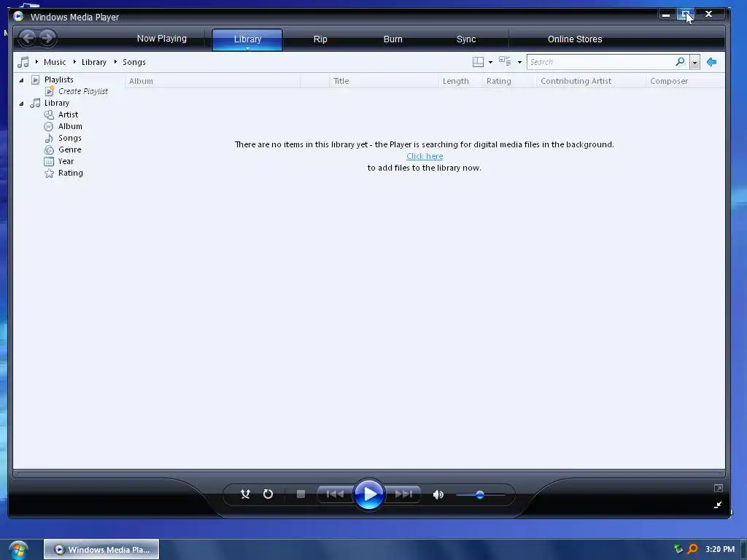747x560 pixels.
Task: Sort by the Album column header
Action: click(x=212, y=81)
